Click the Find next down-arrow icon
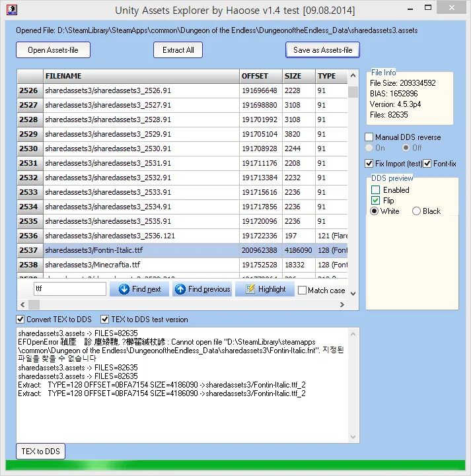Image resolution: width=471 pixels, height=476 pixels. click(124, 289)
